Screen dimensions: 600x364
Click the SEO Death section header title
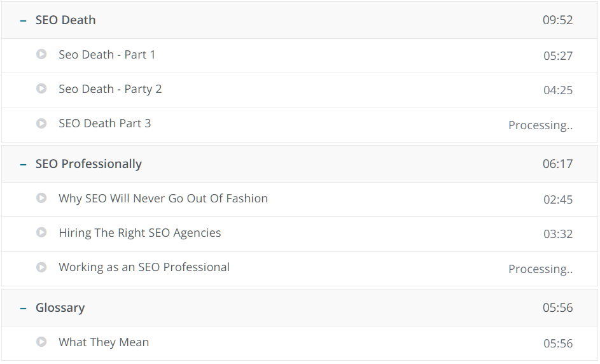tap(66, 20)
